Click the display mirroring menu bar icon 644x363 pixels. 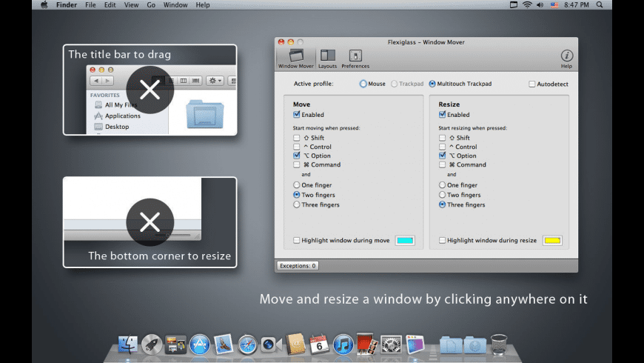click(514, 5)
